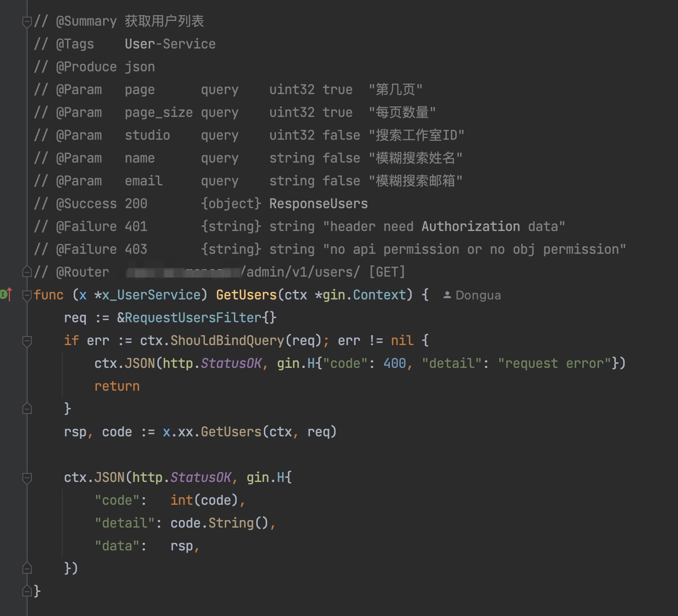Click the implements-interface gutter icon beside func GetUsers
This screenshot has height=616, width=678.
coord(6,295)
